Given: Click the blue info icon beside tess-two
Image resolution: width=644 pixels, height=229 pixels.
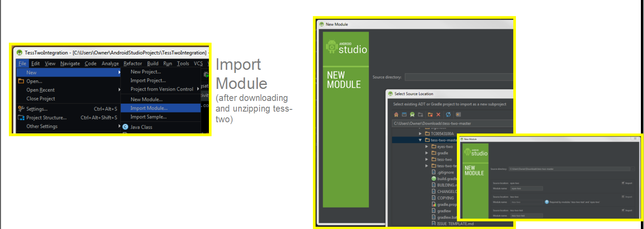Looking at the screenshot, I should (547, 202).
